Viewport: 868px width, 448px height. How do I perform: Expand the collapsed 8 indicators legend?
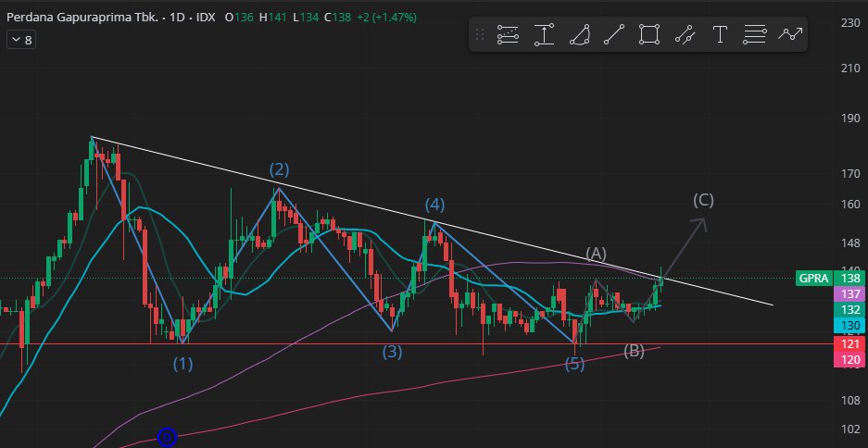point(21,40)
